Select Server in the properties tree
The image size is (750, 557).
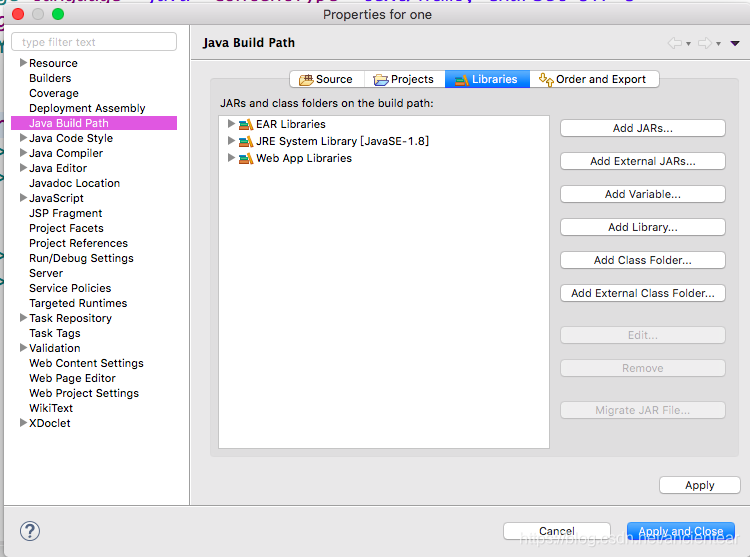pos(46,273)
